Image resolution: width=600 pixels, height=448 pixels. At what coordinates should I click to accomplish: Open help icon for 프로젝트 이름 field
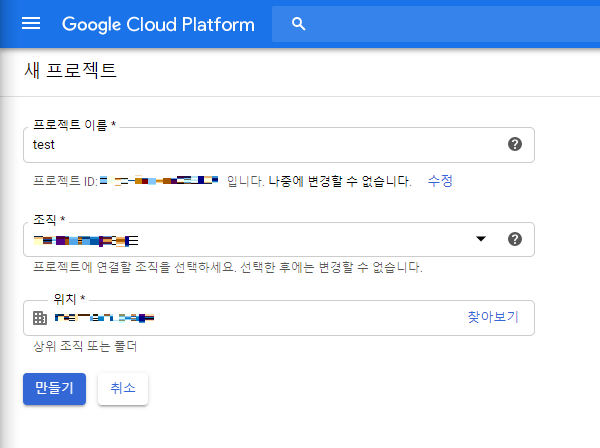point(515,144)
